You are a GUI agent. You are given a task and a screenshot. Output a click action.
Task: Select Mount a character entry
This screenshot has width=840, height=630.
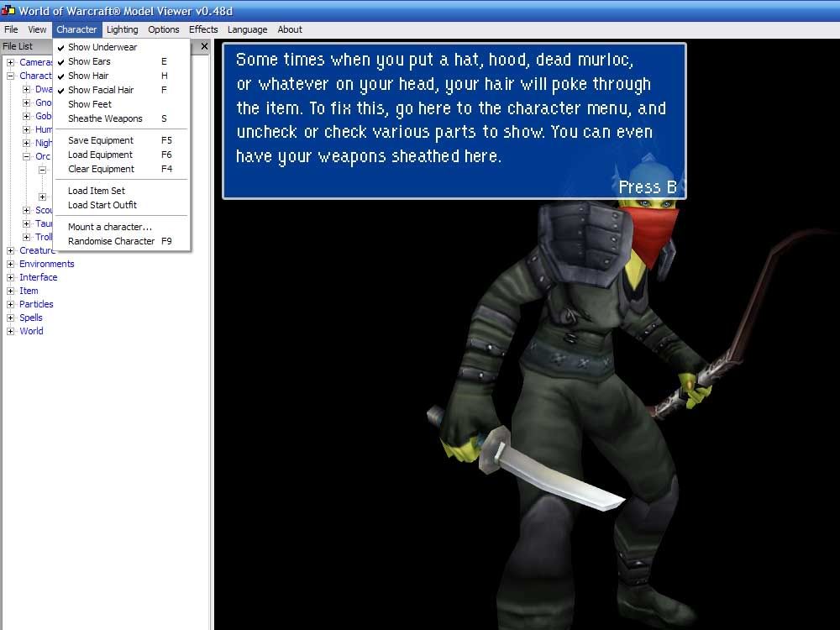[121, 227]
